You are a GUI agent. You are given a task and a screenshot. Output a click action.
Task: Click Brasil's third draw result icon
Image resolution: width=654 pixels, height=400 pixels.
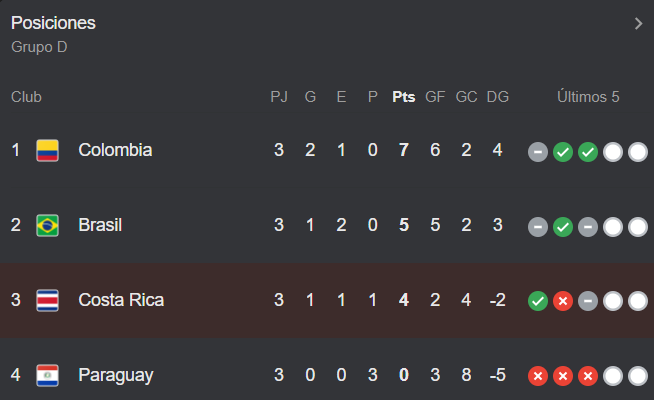(588, 227)
